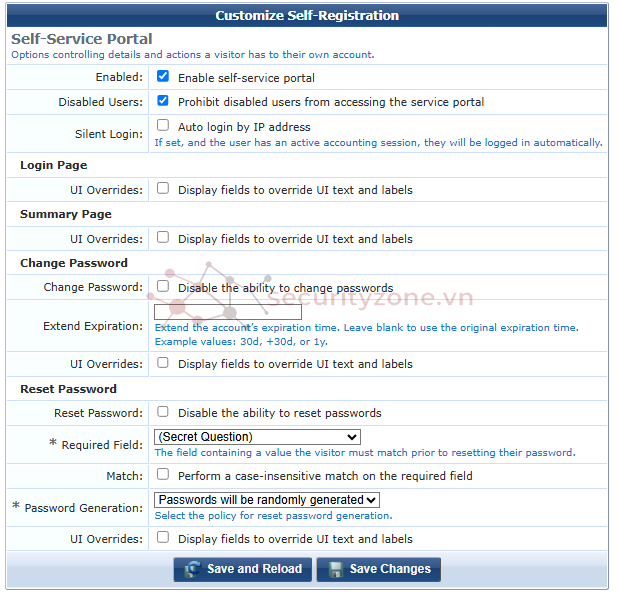Open the Required Field (Secret Question) dropdown
619x592 pixels.
pos(257,437)
